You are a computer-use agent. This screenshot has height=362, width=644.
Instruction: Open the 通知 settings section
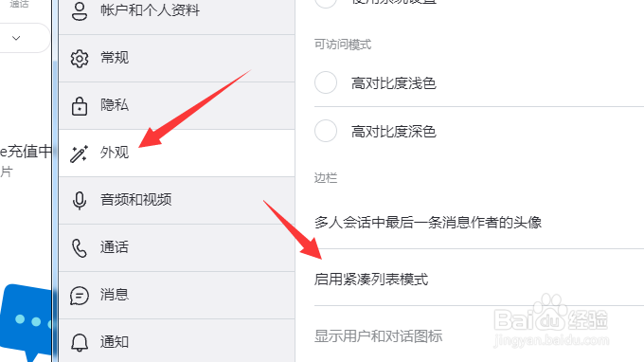point(176,343)
